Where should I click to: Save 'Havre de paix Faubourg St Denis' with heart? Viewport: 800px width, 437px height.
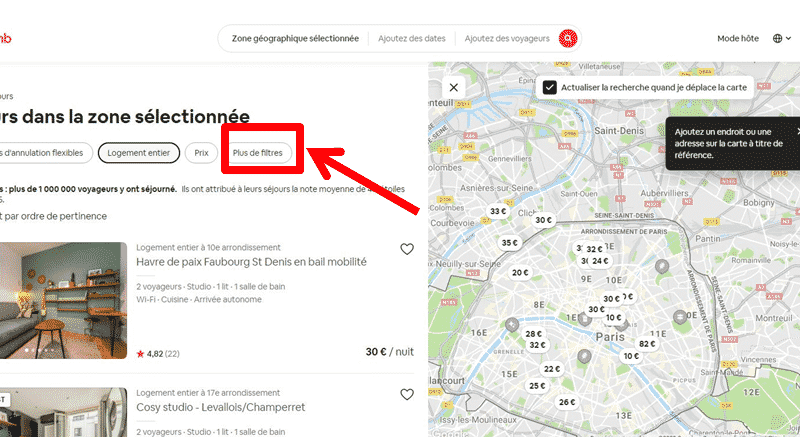coord(407,249)
